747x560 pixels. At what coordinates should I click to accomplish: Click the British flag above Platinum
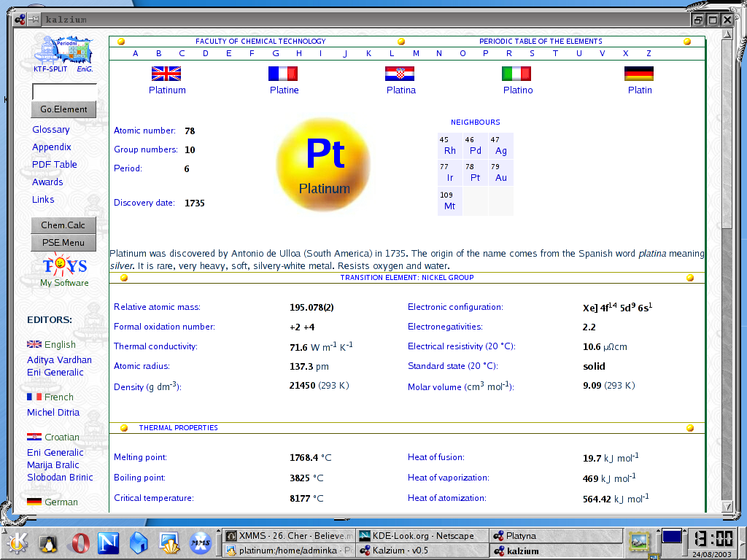click(166, 74)
